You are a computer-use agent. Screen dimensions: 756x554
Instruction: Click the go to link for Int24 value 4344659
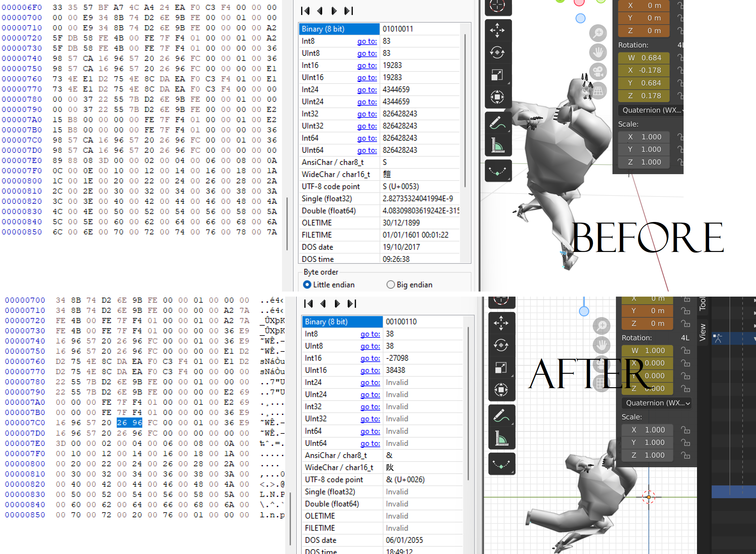coord(367,90)
